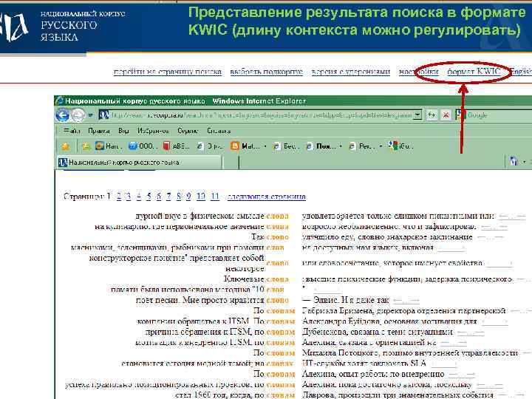
Task: Click the arrow link after 'Элвис. И я даже так'
Action: click(x=406, y=301)
